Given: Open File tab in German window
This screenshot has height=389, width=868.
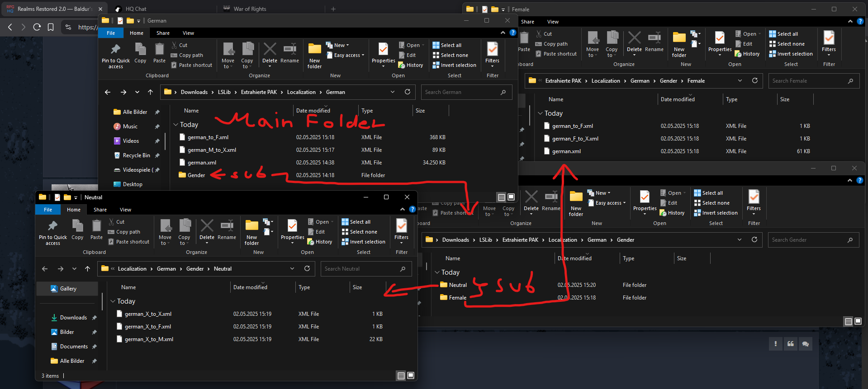Looking at the screenshot, I should click(x=111, y=33).
